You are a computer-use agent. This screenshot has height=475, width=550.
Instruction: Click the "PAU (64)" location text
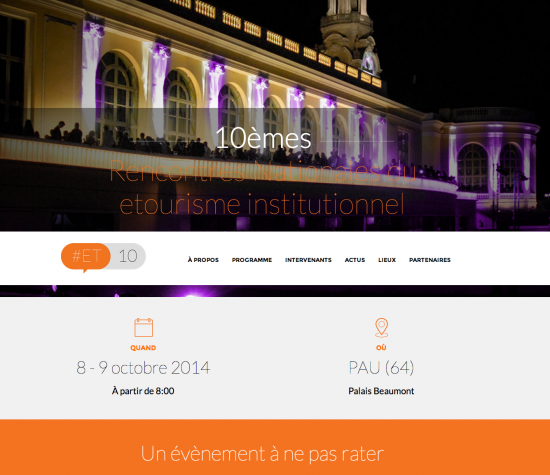click(381, 368)
